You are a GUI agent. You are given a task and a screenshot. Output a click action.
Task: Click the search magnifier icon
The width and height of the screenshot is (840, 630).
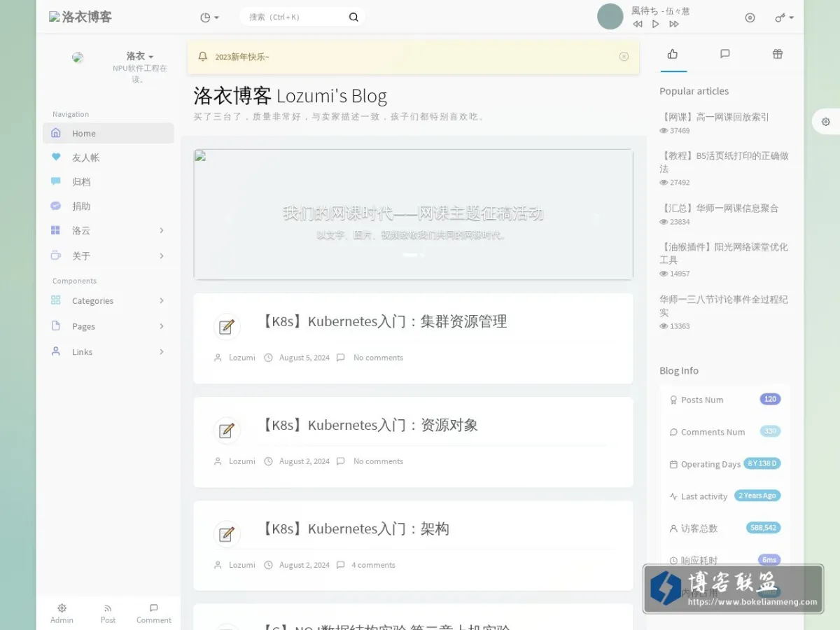(353, 17)
